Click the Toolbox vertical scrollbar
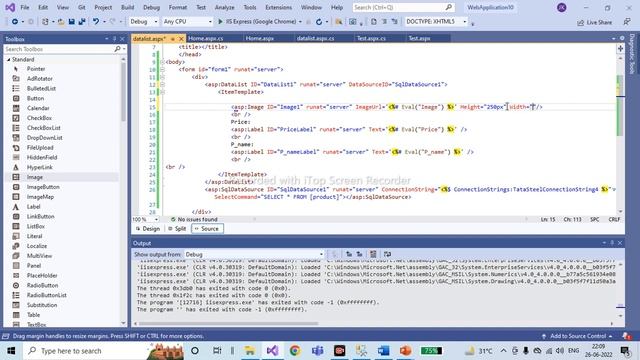Screen dimensions: 640x360 click(x=123, y=92)
